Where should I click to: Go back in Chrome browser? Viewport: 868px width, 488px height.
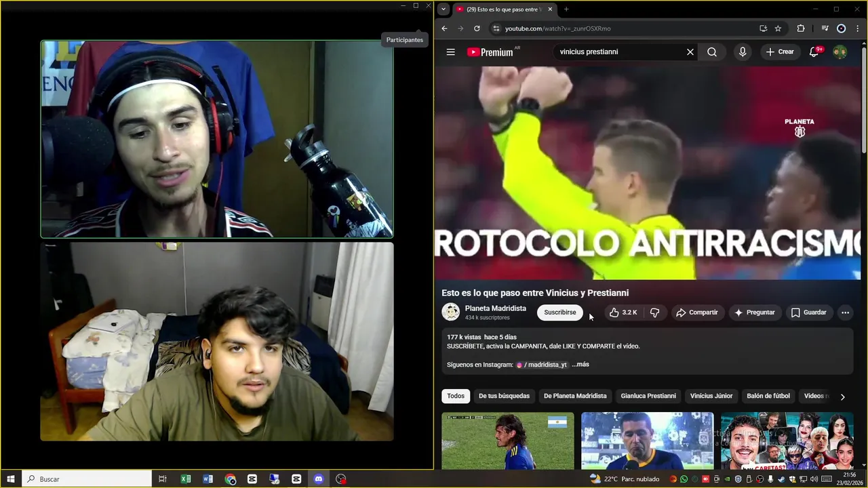click(x=444, y=28)
